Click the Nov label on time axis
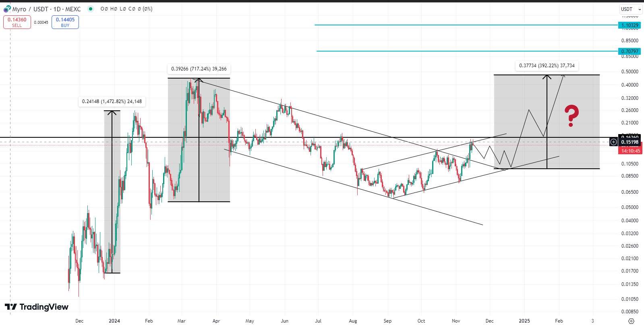Screen dimensions: 644x325 [456, 321]
